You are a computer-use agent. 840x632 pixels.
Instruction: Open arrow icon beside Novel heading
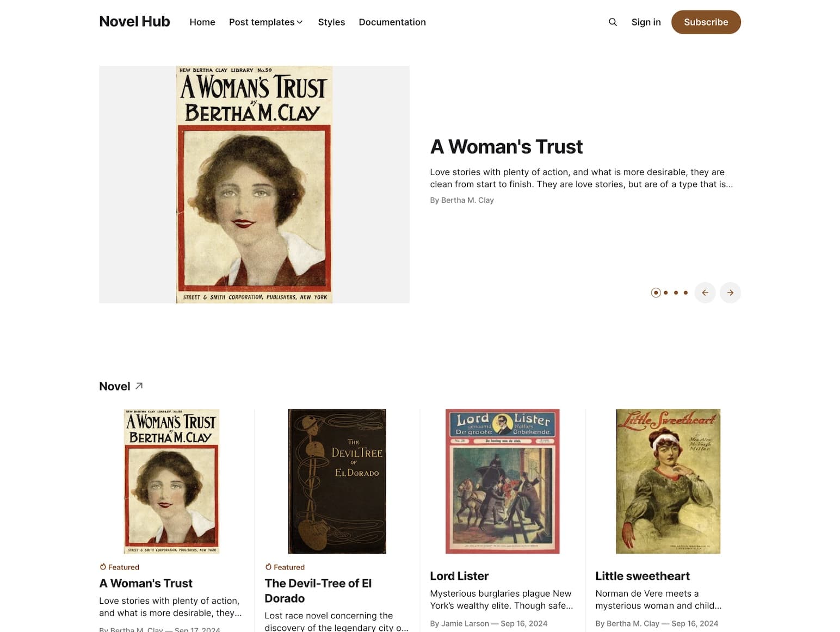(x=139, y=386)
